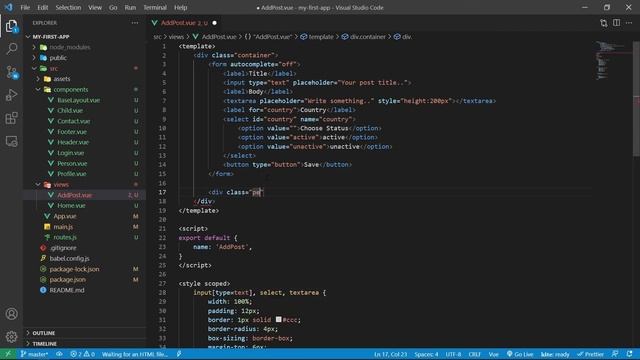Screen dimensions: 640x360
Task: Click the UTF-8 encoding indicator
Action: 453,354
